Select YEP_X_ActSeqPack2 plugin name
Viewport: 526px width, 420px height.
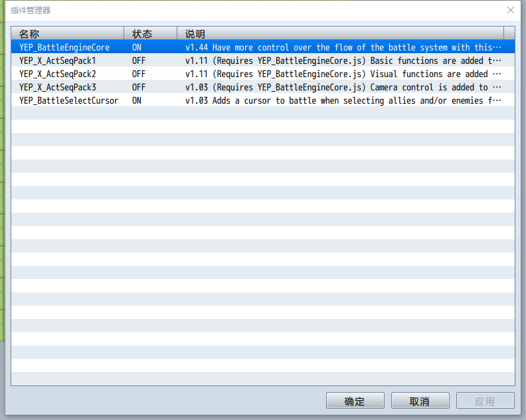coord(57,74)
